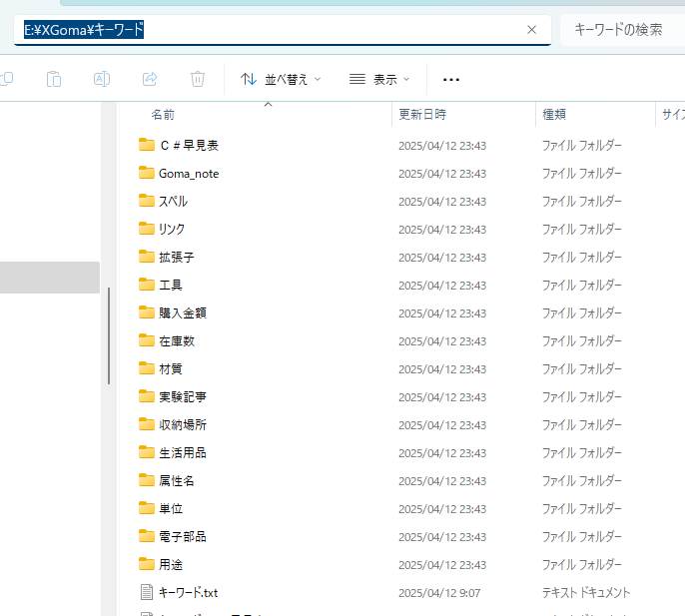Click the folder icon for 購入金額
The image size is (685, 616).
[x=147, y=312]
